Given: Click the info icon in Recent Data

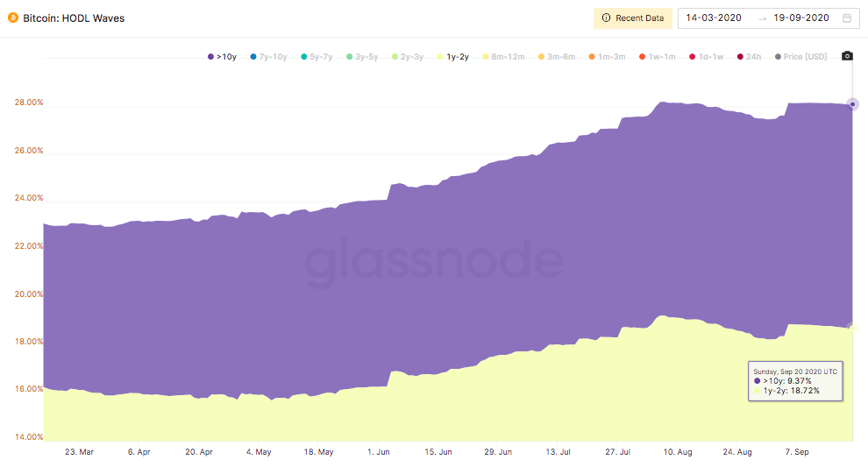Looking at the screenshot, I should click(606, 18).
